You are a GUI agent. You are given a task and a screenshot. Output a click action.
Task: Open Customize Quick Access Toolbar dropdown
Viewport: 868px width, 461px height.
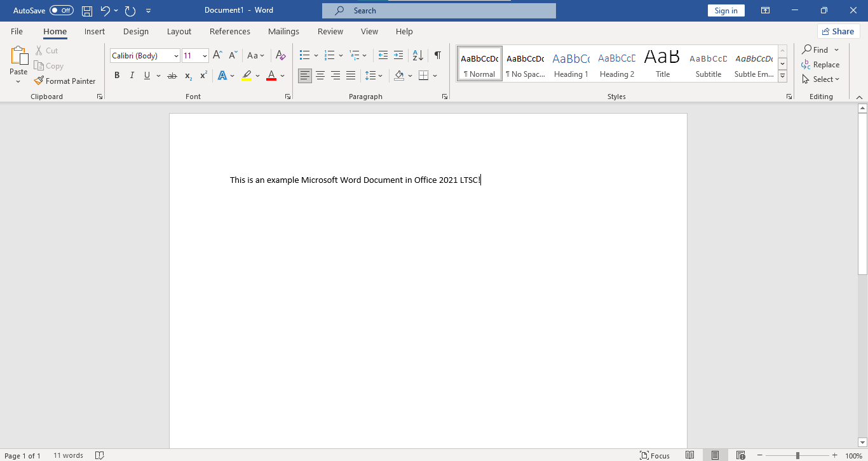[x=149, y=11]
